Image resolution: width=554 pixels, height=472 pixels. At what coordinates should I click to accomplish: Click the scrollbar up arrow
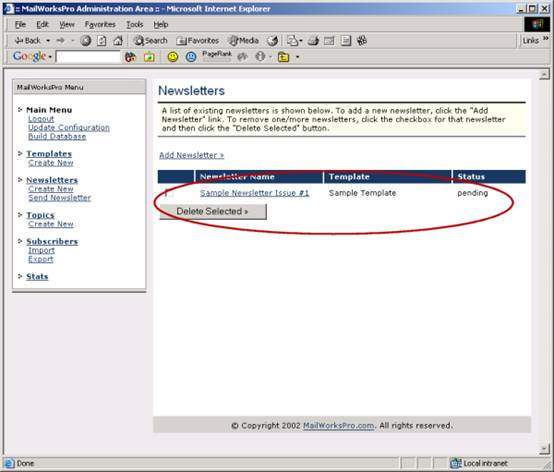544,75
